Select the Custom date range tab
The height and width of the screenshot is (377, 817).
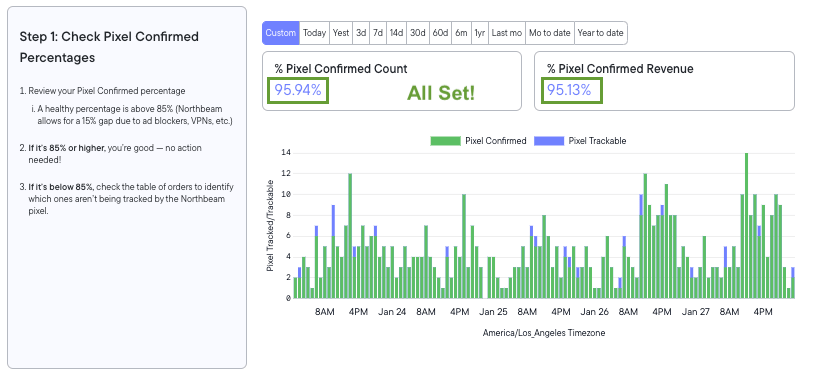click(x=280, y=33)
